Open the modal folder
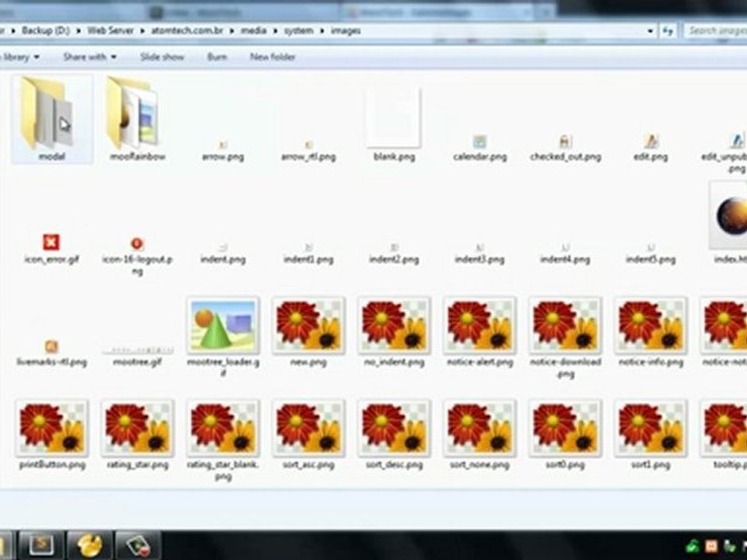This screenshot has height=560, width=747. coord(51,118)
